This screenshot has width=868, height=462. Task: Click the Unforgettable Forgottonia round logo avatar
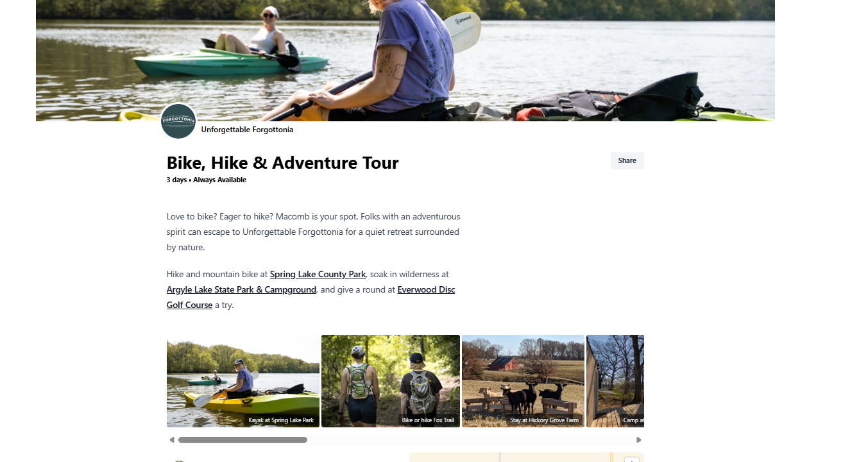[x=178, y=121]
